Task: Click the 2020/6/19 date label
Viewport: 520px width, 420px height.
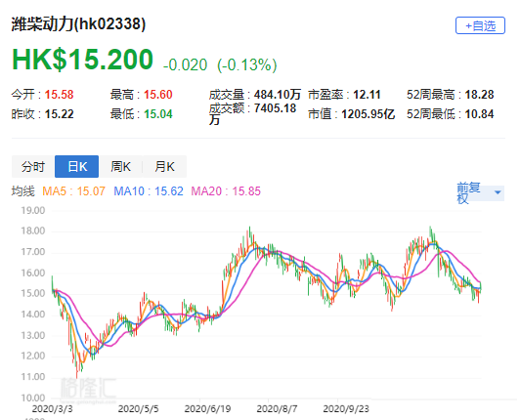Action: click(207, 409)
